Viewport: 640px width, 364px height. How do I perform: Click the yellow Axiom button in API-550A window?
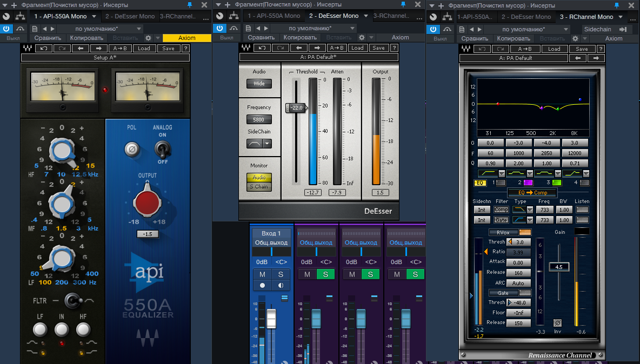pos(187,37)
